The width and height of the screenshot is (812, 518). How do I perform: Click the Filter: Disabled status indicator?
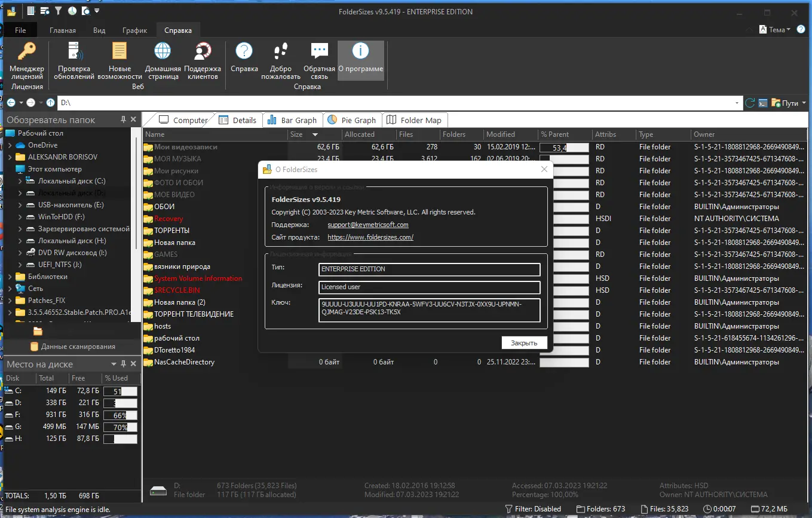point(533,508)
